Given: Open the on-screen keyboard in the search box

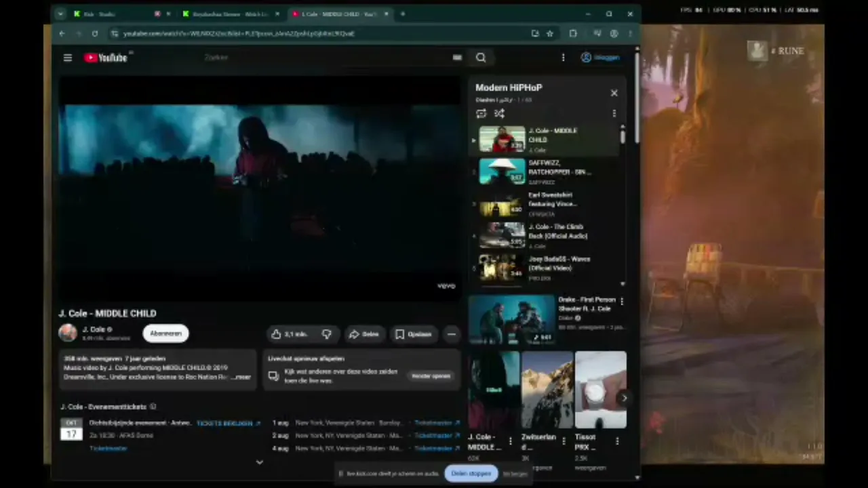Looking at the screenshot, I should click(x=457, y=58).
